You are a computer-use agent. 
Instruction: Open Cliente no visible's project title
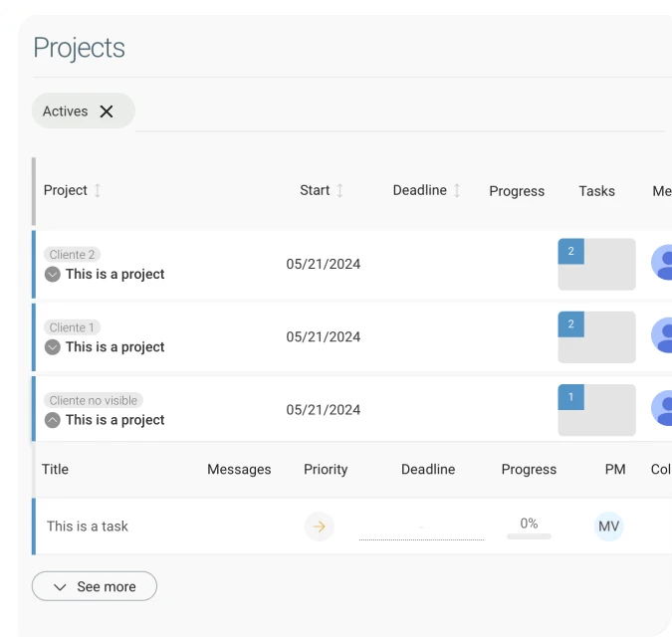[x=114, y=420]
